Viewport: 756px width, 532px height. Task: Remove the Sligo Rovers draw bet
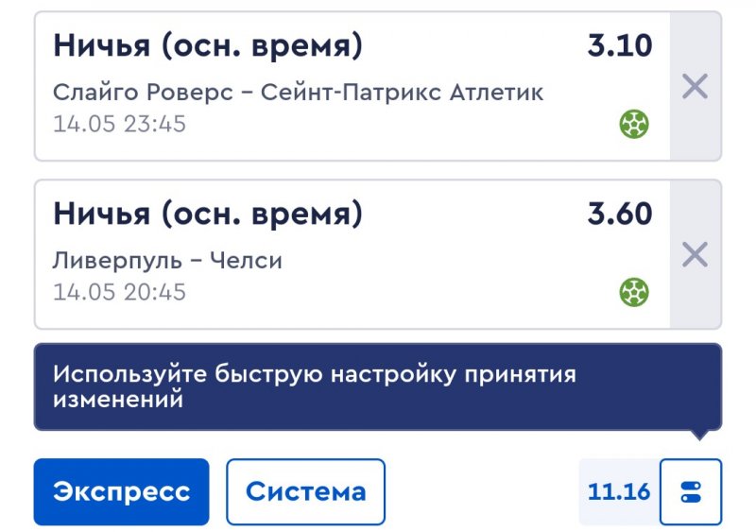tap(695, 87)
